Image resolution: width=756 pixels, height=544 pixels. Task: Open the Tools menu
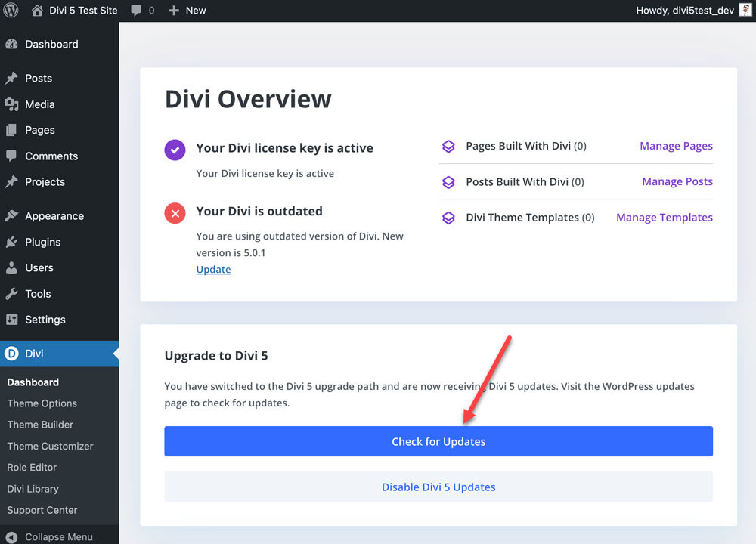point(59,294)
